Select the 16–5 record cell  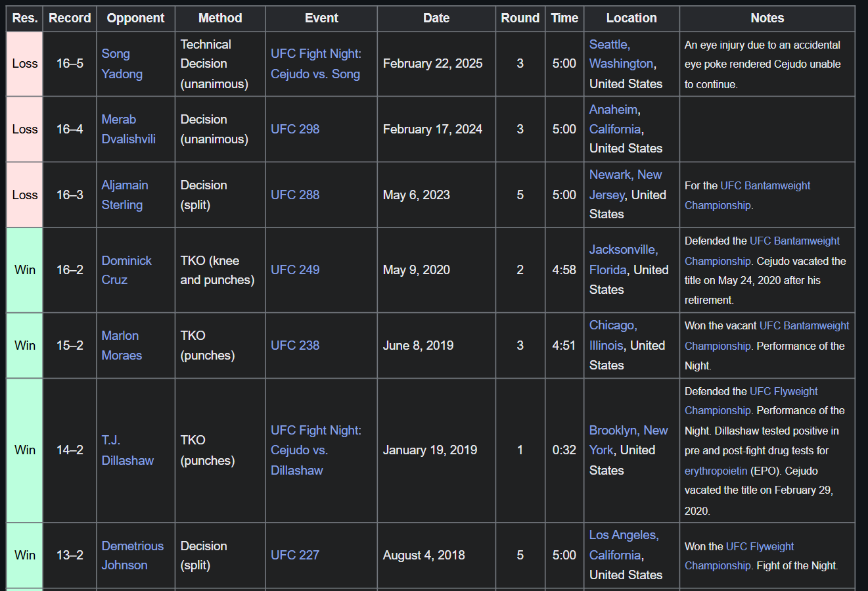[x=70, y=64]
